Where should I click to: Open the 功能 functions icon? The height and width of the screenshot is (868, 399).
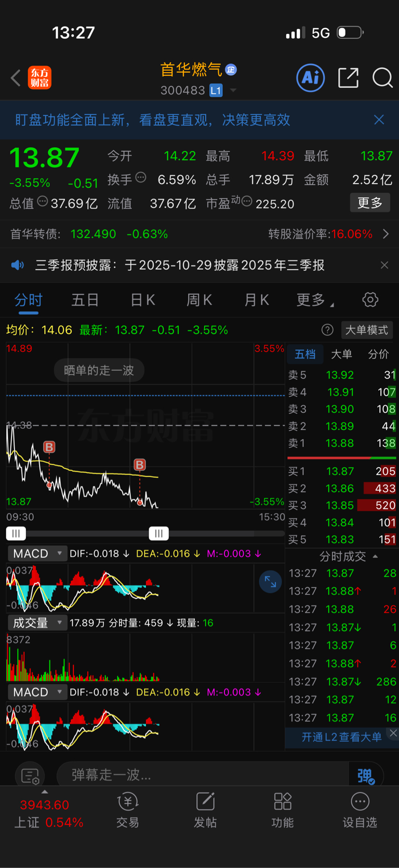(x=283, y=811)
